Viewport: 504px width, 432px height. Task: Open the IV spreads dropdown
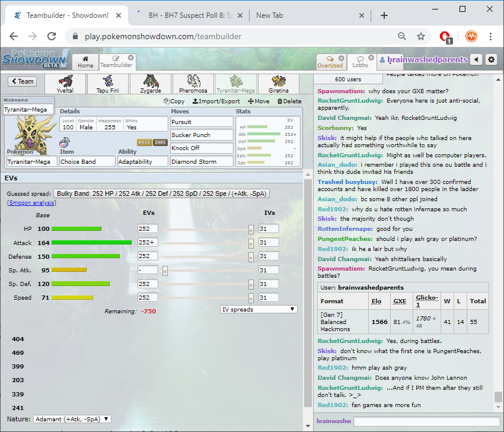pos(259,309)
